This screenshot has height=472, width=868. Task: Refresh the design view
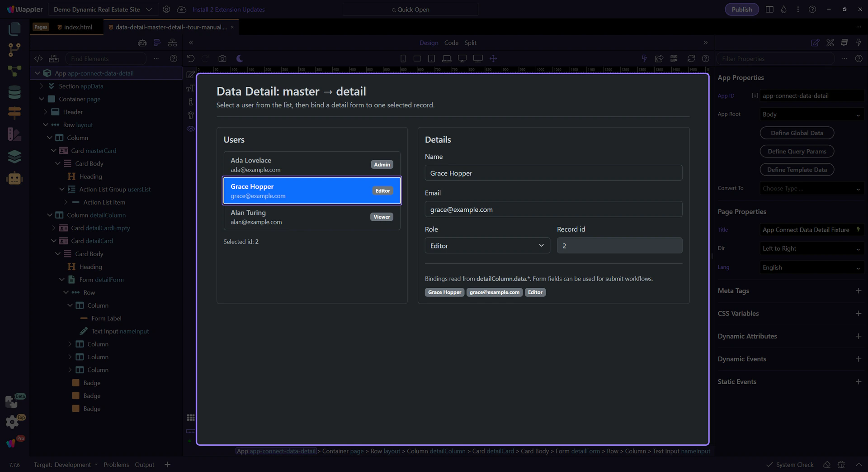(691, 59)
